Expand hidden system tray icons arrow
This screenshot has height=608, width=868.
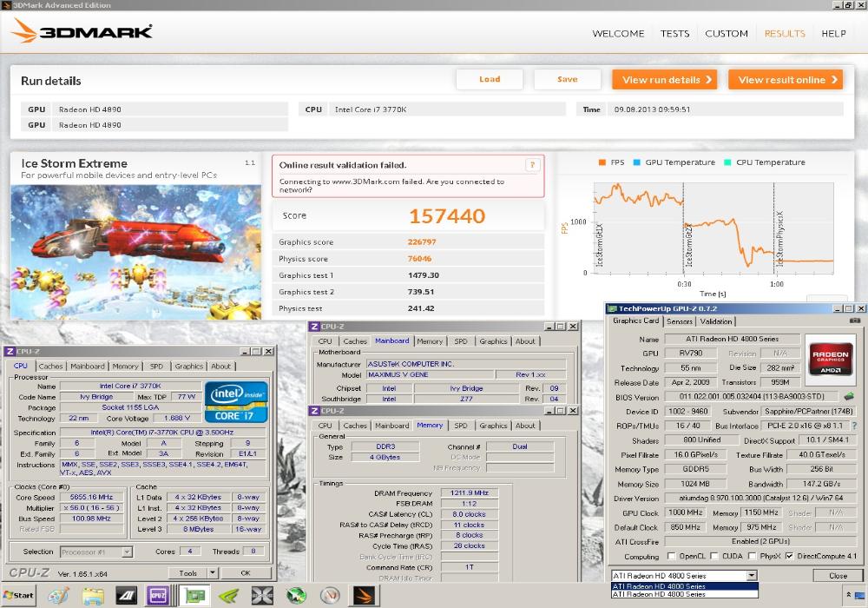[849, 595]
